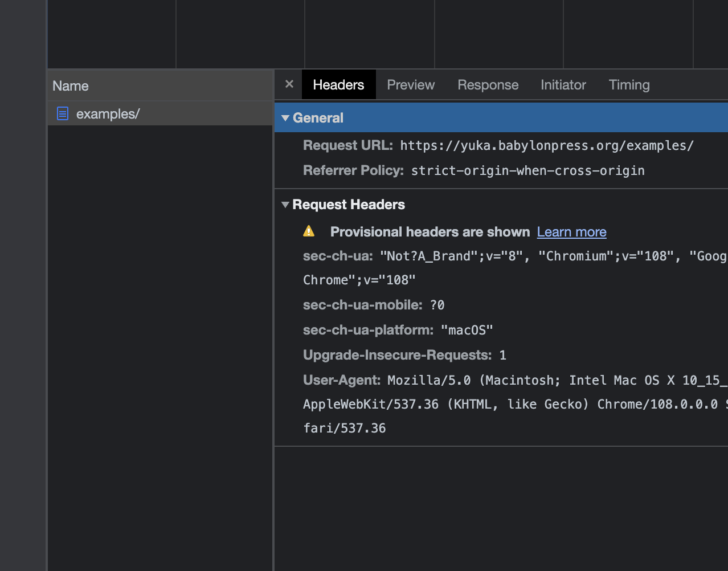728x571 pixels.
Task: Open the Learn more link
Action: [x=571, y=232]
